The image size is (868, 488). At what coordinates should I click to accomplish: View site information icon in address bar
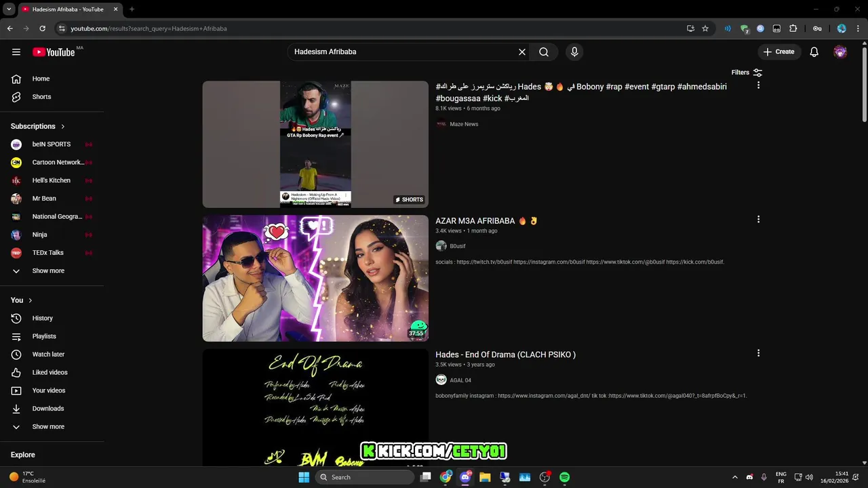coord(61,28)
